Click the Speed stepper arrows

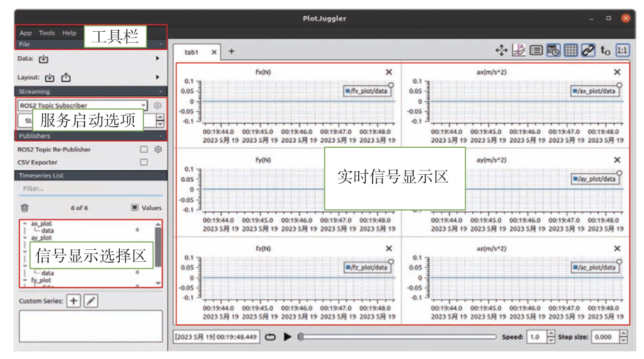pyautogui.click(x=552, y=337)
